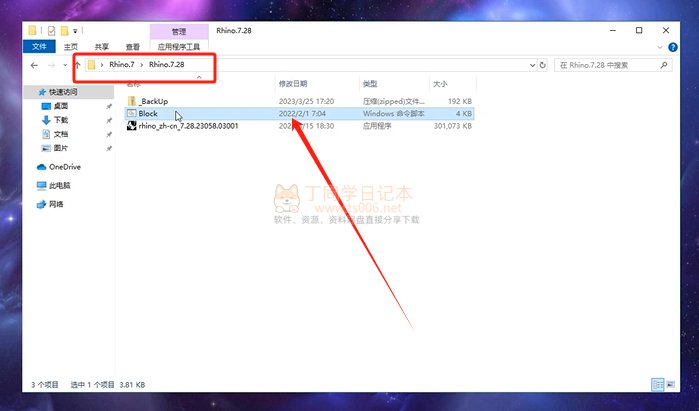Go back with the back arrow
This screenshot has width=699, height=411.
tap(34, 65)
